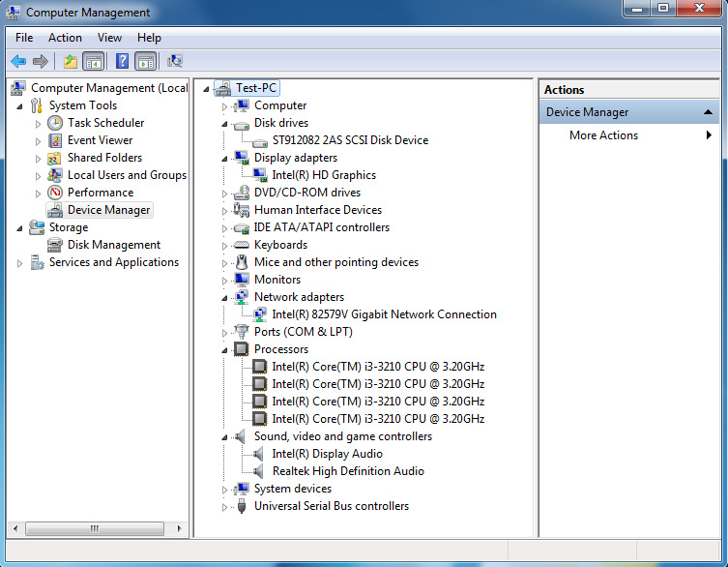Collapse the Device Manager actions section
The height and width of the screenshot is (567, 728).
(x=708, y=112)
